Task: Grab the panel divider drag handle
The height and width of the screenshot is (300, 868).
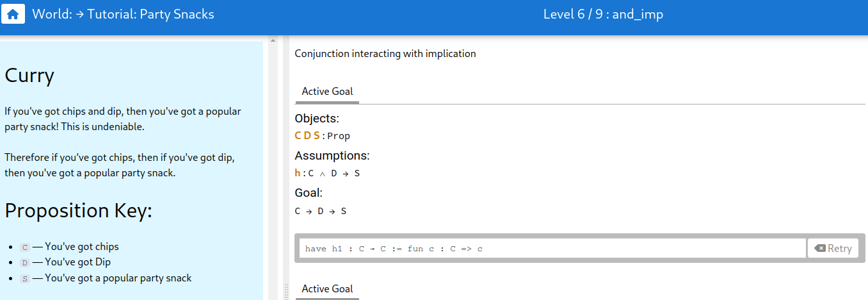Action: (x=286, y=291)
